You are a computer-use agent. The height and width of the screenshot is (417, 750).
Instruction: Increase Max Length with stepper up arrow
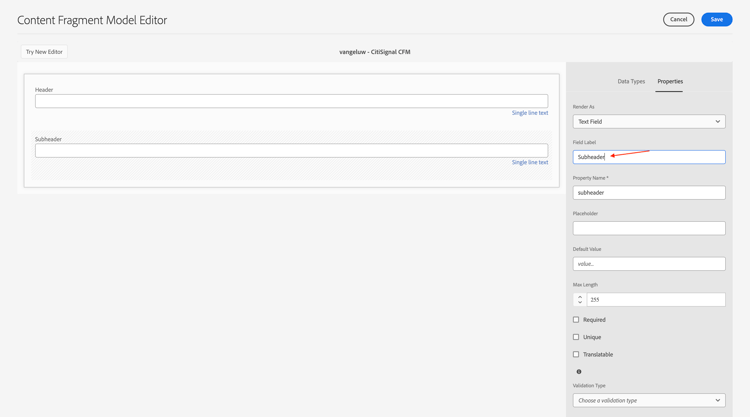pos(580,297)
